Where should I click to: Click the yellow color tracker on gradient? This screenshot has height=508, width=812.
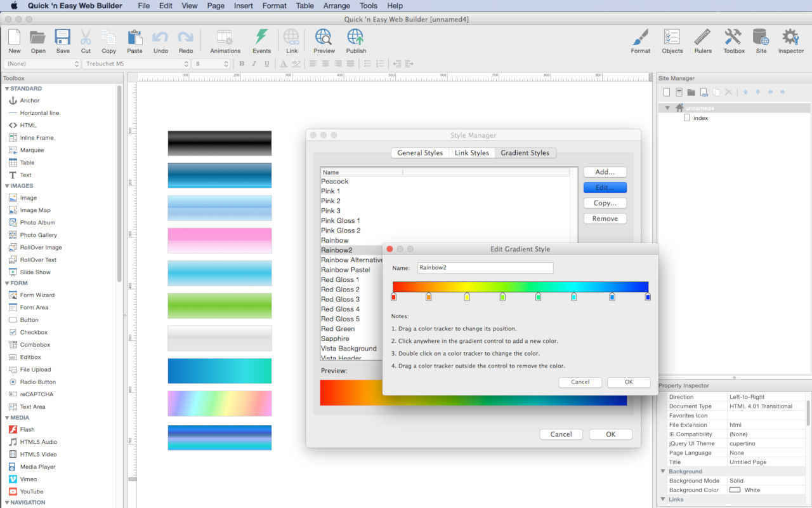467,297
